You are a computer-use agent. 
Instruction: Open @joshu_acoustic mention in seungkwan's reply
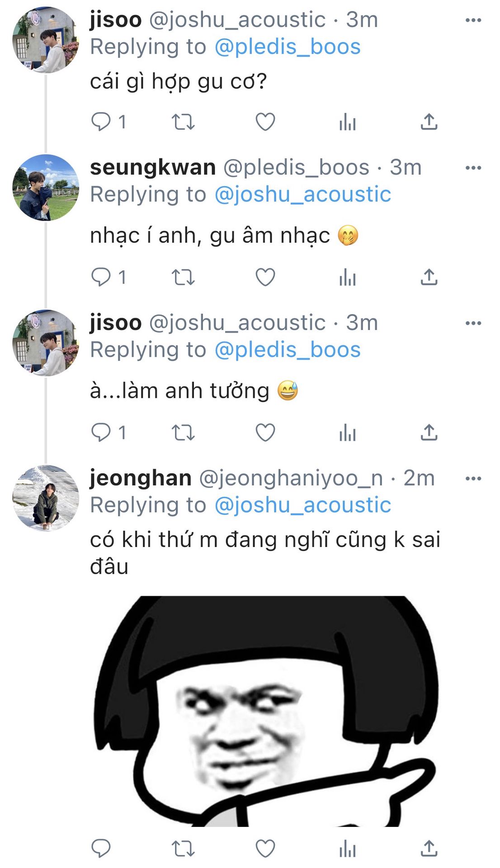pos(302,194)
